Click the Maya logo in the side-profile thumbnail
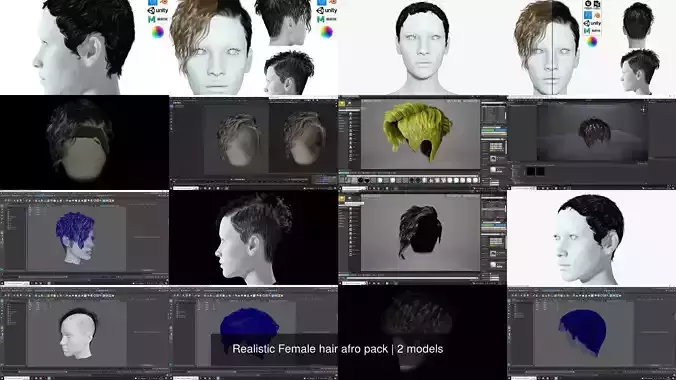Viewport: 676px width, 380px height. pyautogui.click(x=157, y=19)
